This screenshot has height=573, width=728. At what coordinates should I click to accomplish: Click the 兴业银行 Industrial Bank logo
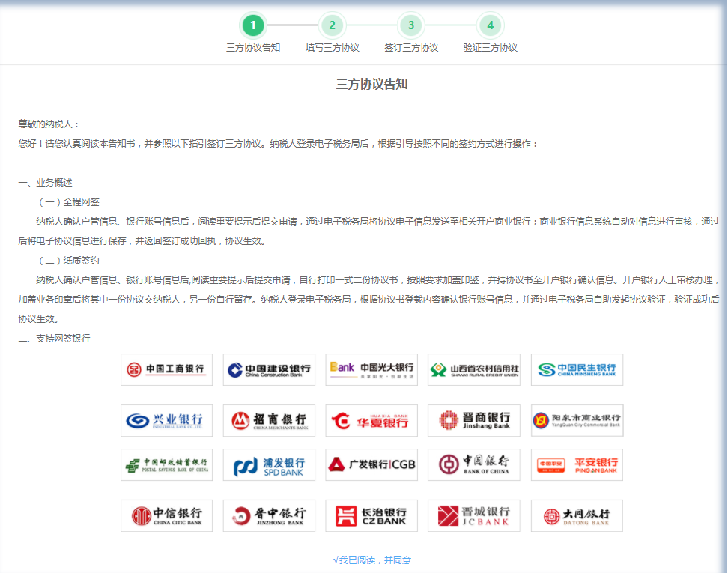166,420
